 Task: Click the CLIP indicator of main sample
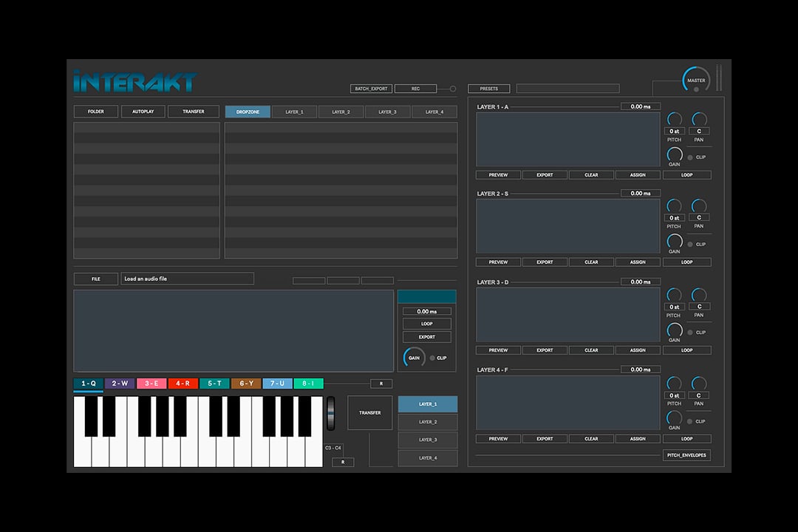click(432, 358)
